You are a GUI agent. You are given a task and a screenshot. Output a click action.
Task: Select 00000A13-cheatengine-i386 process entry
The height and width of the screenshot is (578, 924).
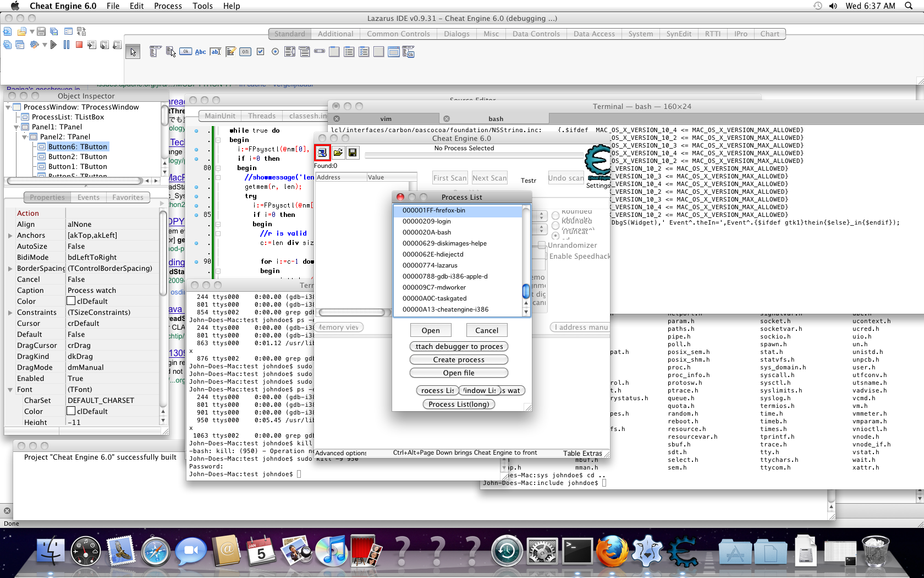[458, 309]
